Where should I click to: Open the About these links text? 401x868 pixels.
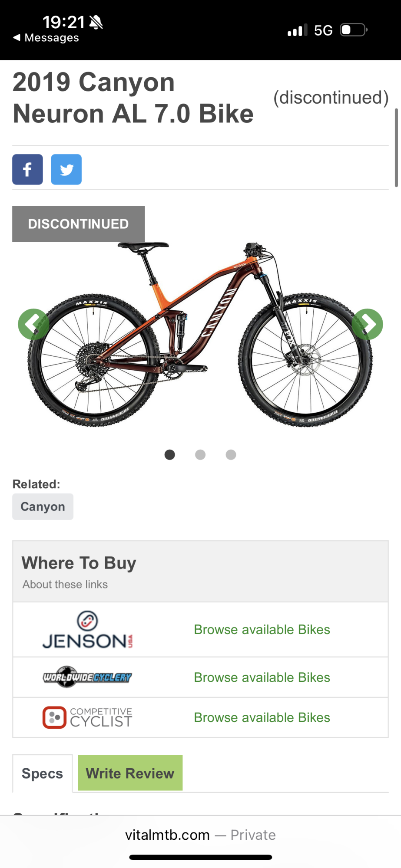(65, 585)
